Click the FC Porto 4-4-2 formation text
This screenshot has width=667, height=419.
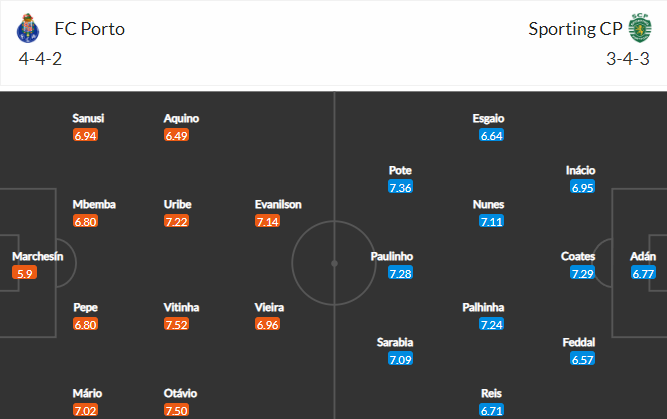click(40, 59)
